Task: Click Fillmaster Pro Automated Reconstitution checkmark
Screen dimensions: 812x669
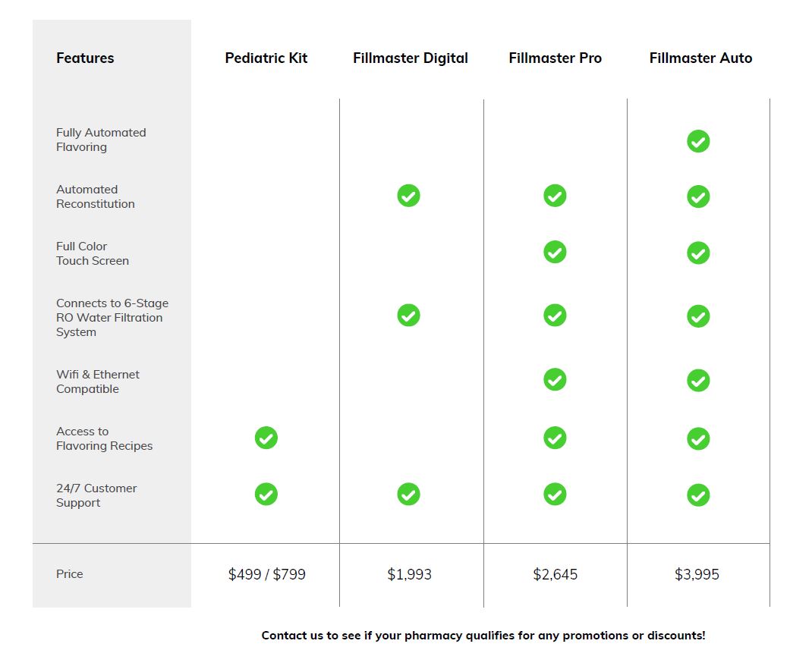Action: [555, 196]
